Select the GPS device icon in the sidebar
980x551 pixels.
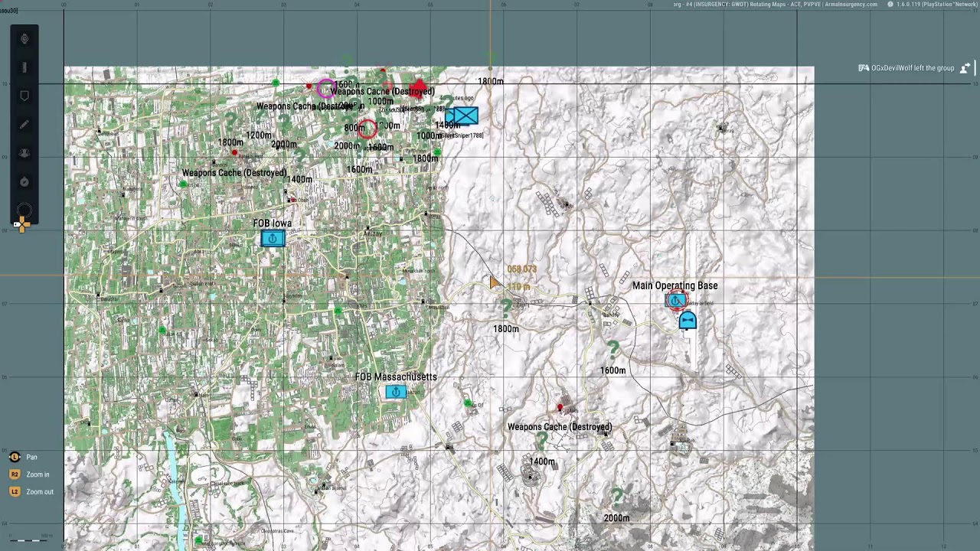coord(24,67)
